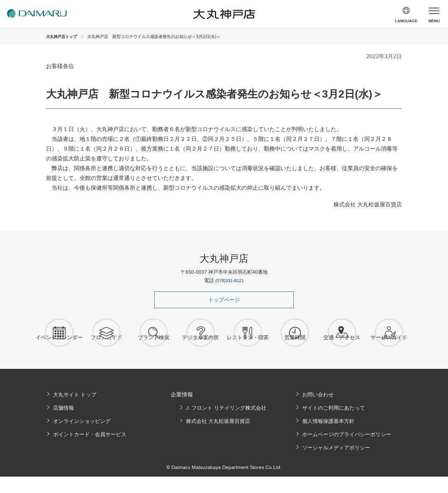The width and height of the screenshot is (448, 493).
Task: Click the footer 大丸神戸店 store name heading
Action: 224,259
